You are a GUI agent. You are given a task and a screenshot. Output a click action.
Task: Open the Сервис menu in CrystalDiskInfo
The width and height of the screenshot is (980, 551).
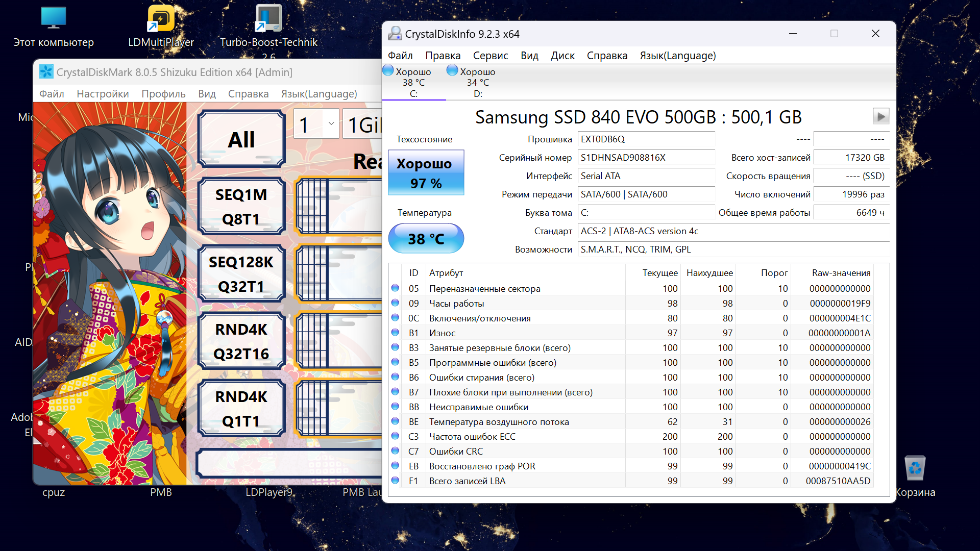(490, 56)
